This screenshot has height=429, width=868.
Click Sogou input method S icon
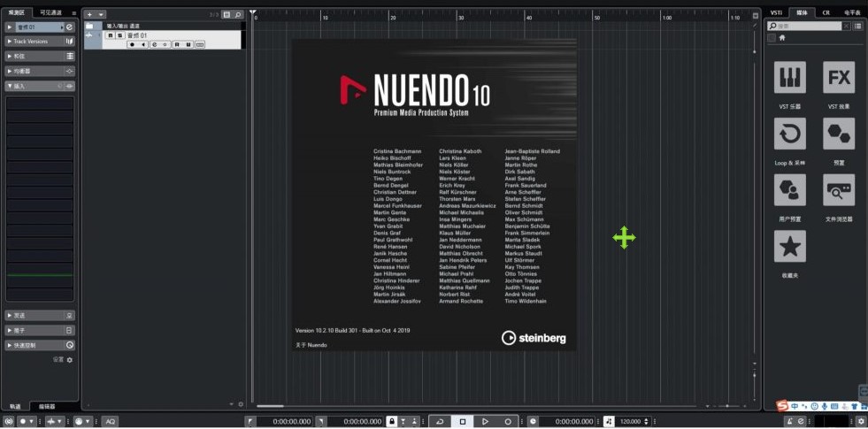tap(781, 406)
